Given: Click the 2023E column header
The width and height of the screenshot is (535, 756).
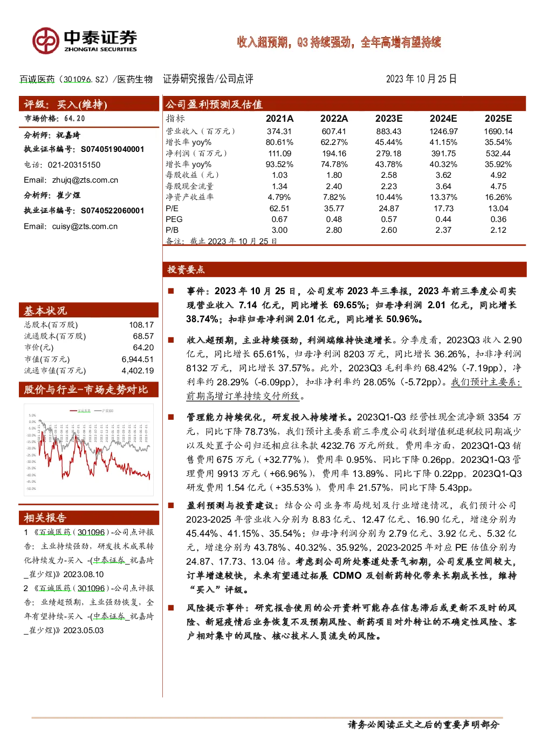Looking at the screenshot, I should [389, 119].
